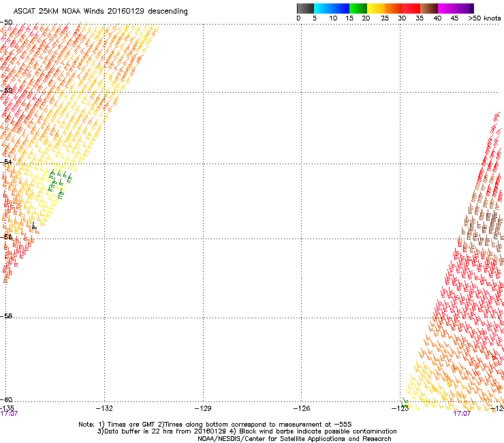Viewport: 504px width, 443px height.
Task: Click the black contaminated wind barb near -56
Action: click(34, 226)
